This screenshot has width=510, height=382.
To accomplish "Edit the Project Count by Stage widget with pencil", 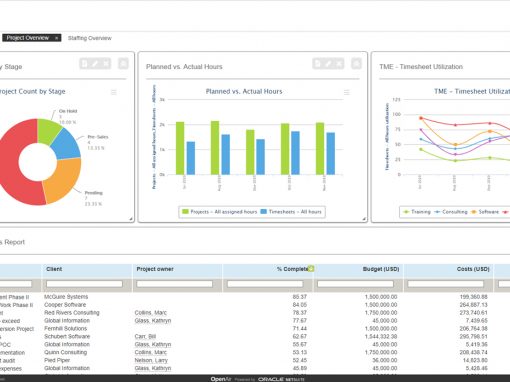I will (95, 63).
